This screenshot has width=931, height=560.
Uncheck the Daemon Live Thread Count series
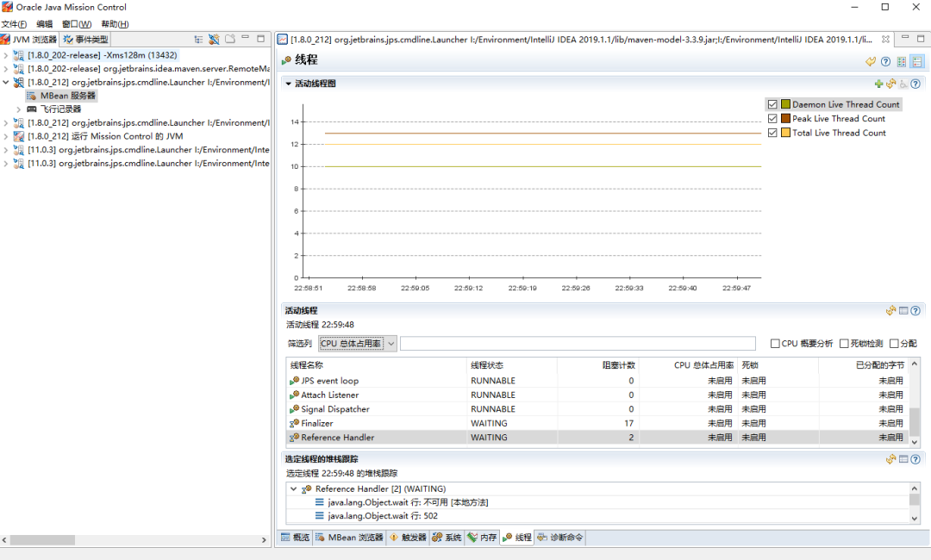tap(772, 104)
